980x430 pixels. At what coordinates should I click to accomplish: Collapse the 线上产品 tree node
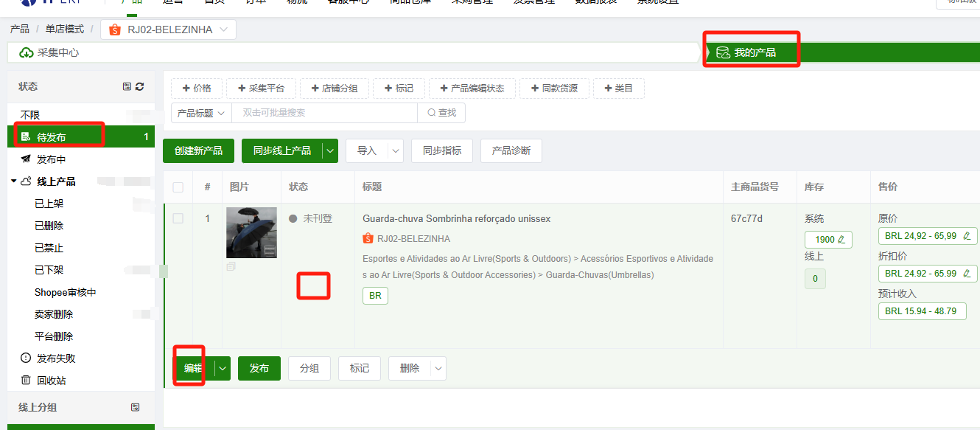tap(14, 181)
